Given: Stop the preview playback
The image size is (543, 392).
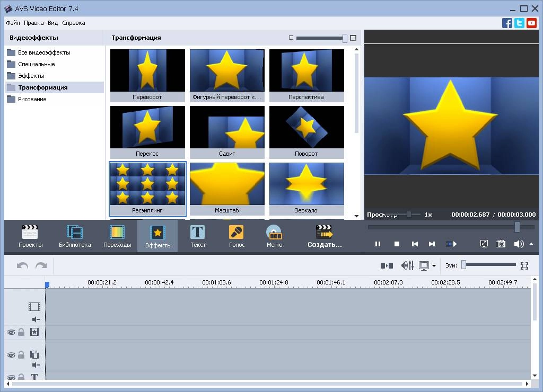Looking at the screenshot, I should [x=397, y=244].
